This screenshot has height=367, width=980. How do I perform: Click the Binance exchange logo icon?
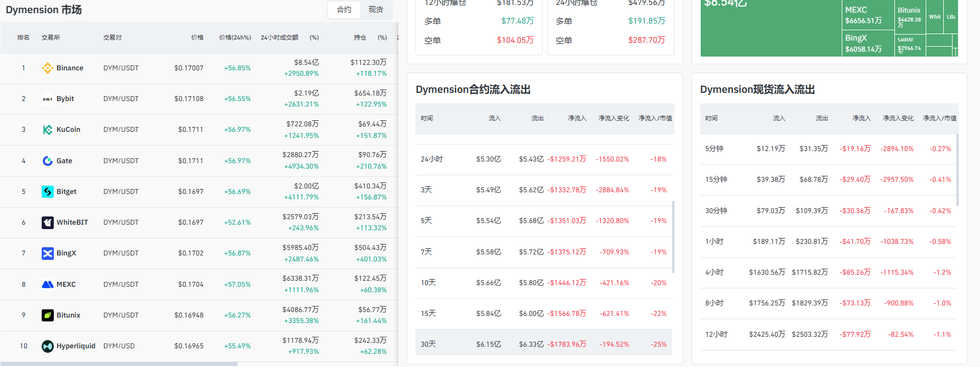pyautogui.click(x=48, y=68)
